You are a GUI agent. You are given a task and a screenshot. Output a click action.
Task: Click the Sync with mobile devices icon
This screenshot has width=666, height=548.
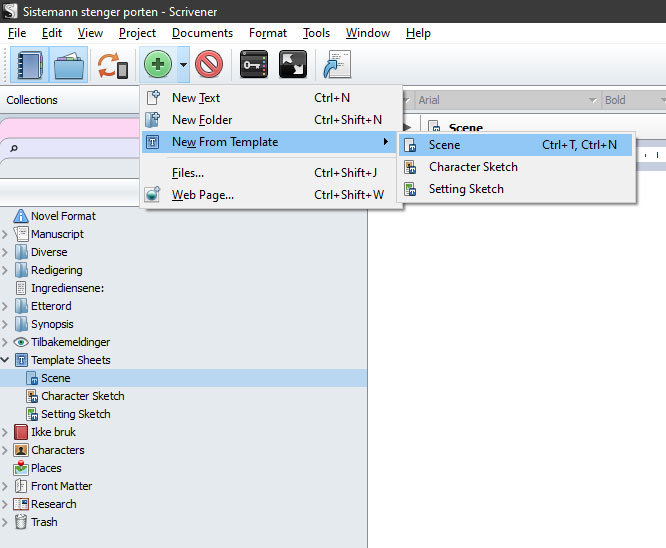tap(113, 65)
